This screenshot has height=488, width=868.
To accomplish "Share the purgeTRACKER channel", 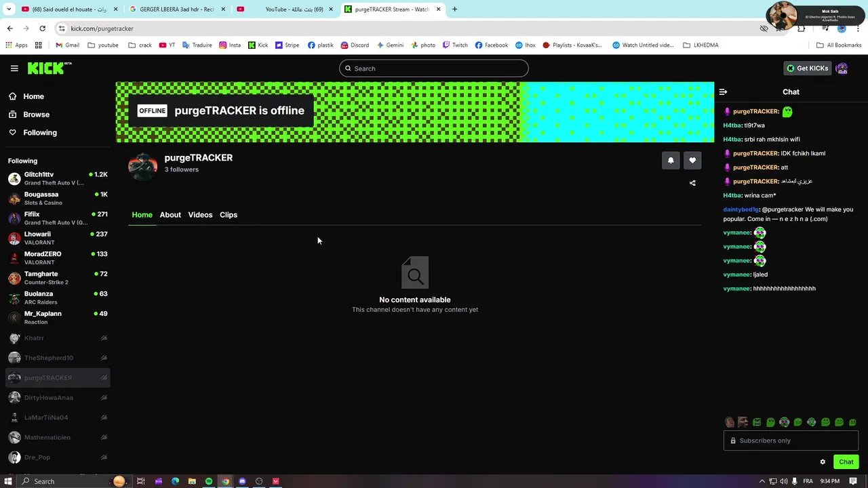I will (692, 183).
